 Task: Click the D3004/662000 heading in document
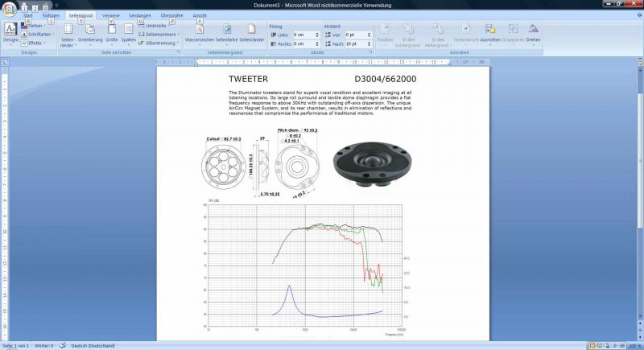(386, 79)
